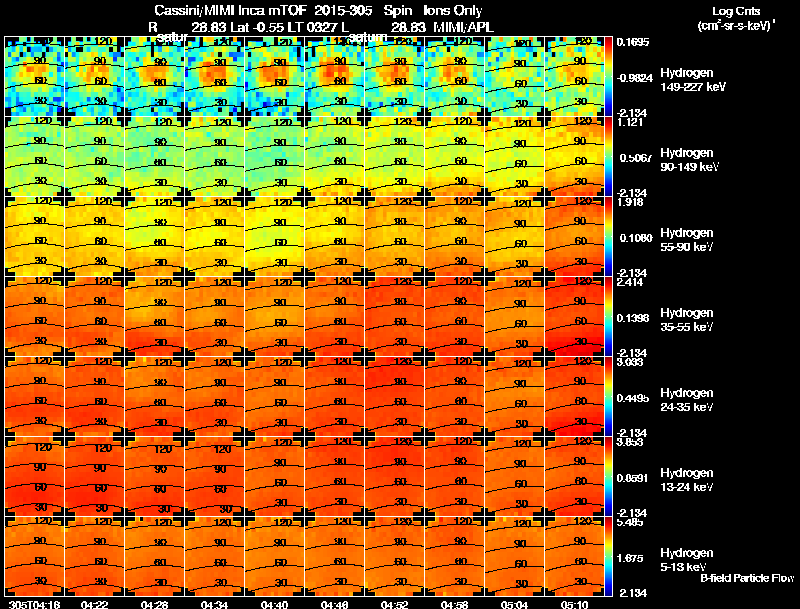Click the 3.853 colorbar maximum value
The height and width of the screenshot is (609, 800).
tap(630, 443)
